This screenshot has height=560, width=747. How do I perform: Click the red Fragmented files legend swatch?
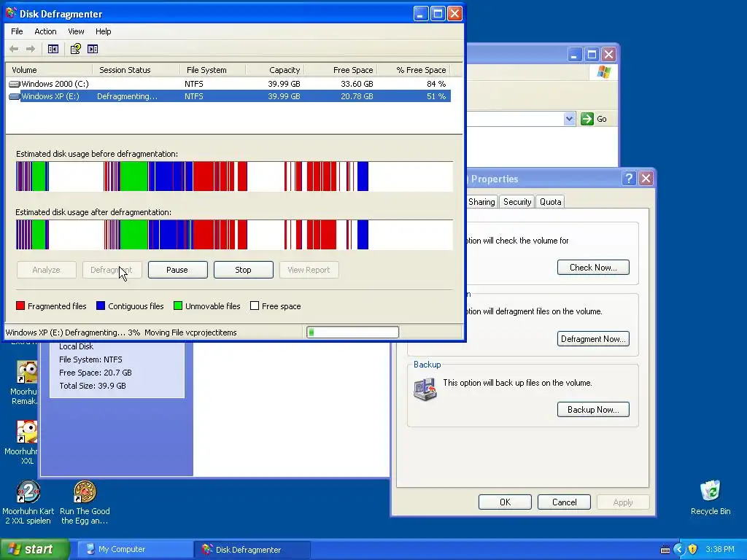[20, 306]
